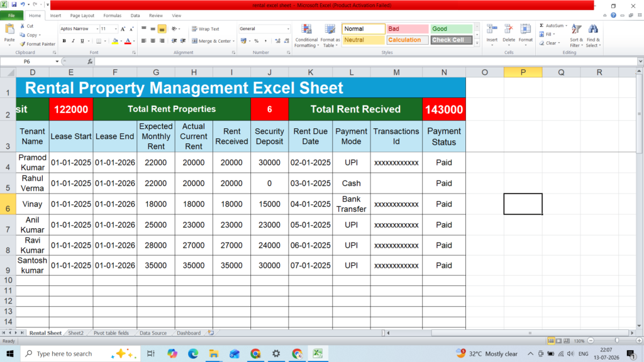The height and width of the screenshot is (362, 644).
Task: Click the AutoSum sigma icon
Action: 541,25
